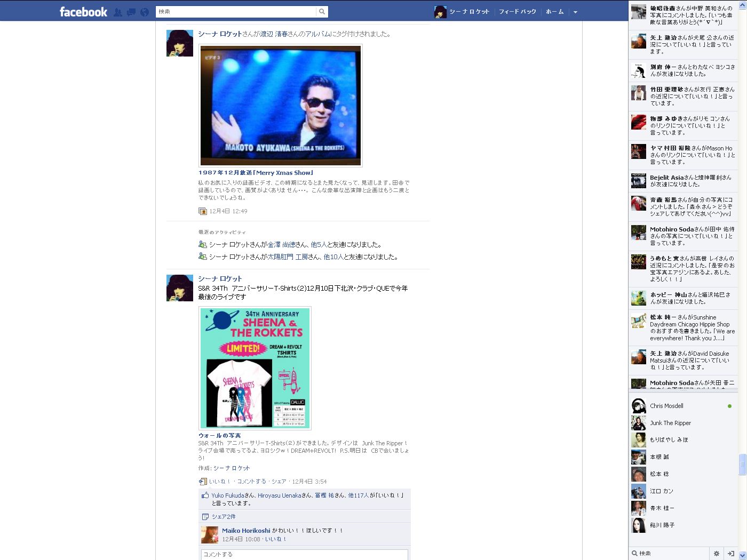
Task: Click the thumbs-up likes icon
Action: (x=205, y=495)
